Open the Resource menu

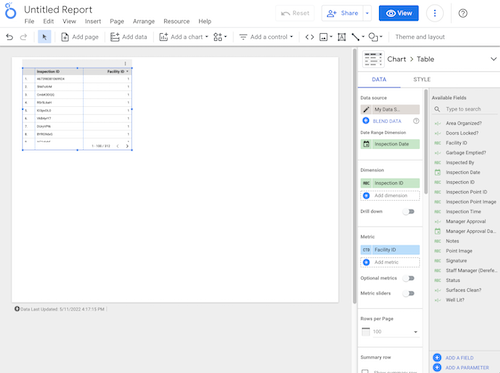(176, 21)
